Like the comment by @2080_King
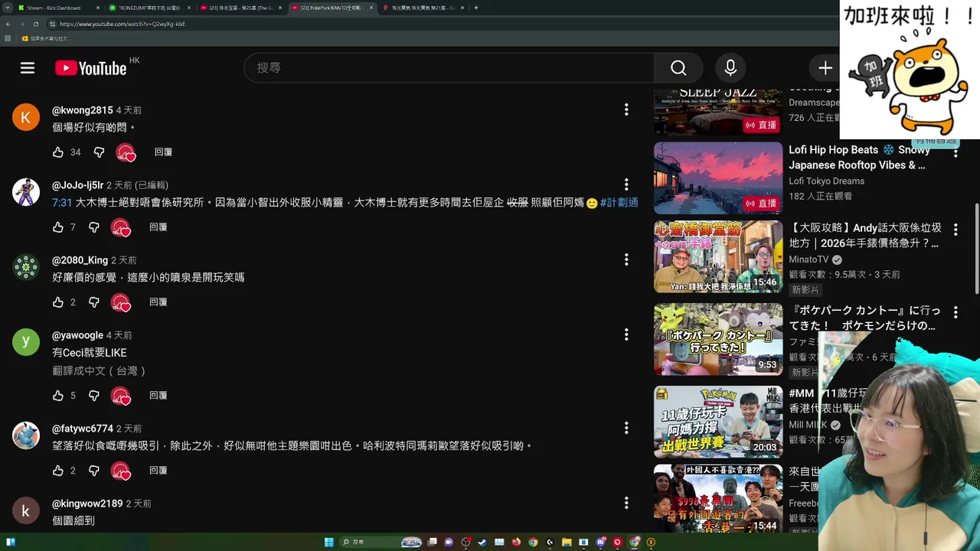The image size is (980, 551). tap(58, 302)
